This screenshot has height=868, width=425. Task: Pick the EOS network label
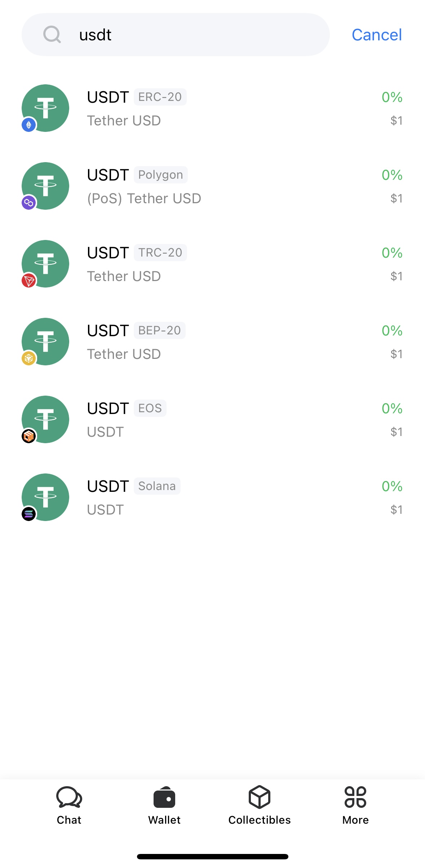[x=150, y=408]
